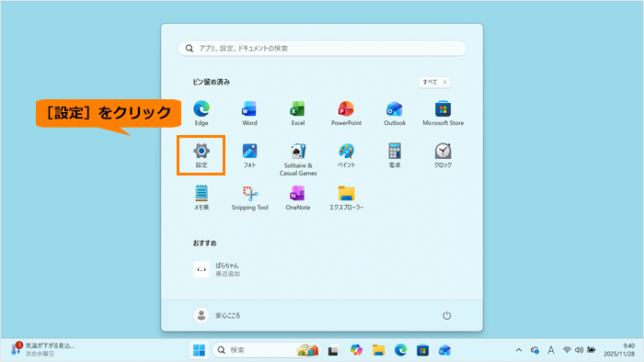The image size is (644, 362).
Task: Open user account 安心こころ
Action: point(217,315)
